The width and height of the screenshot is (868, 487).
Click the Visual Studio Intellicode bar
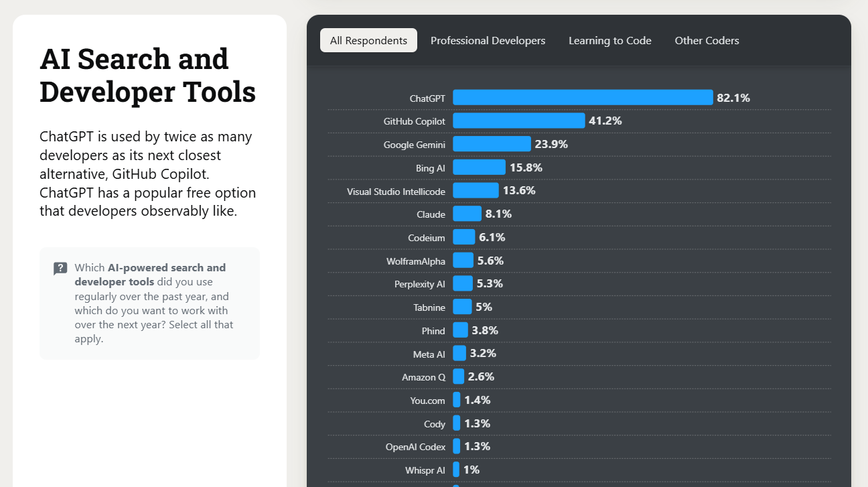[476, 191]
